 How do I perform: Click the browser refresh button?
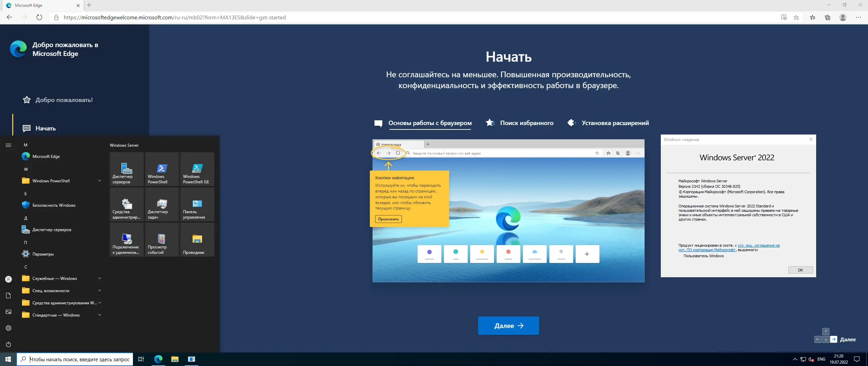(39, 17)
